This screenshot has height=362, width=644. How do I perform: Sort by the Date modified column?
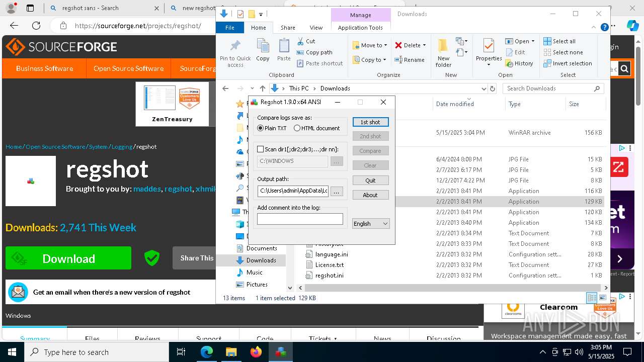click(455, 104)
